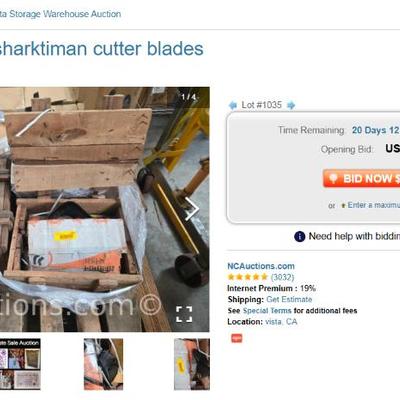Click the BID NOW button

361,178
